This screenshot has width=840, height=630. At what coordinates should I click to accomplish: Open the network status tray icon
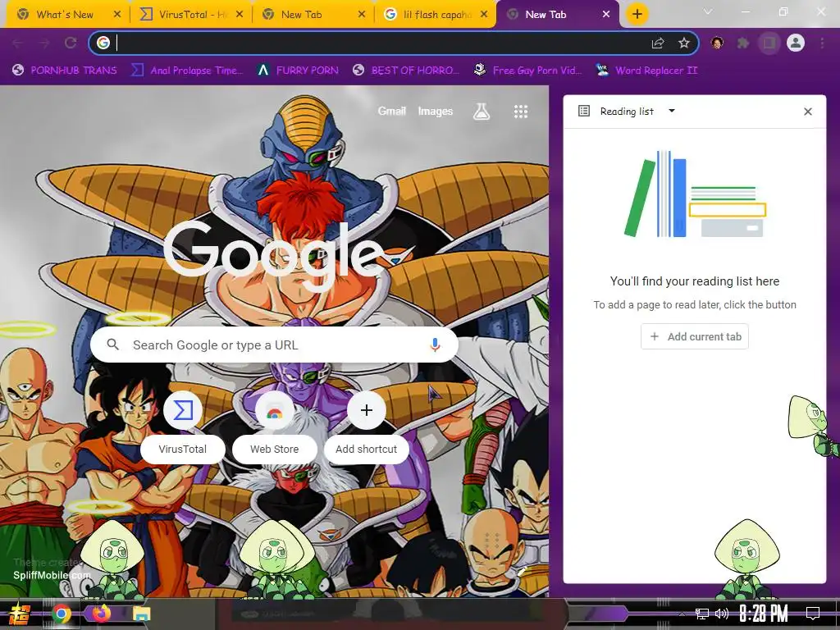[x=701, y=614]
